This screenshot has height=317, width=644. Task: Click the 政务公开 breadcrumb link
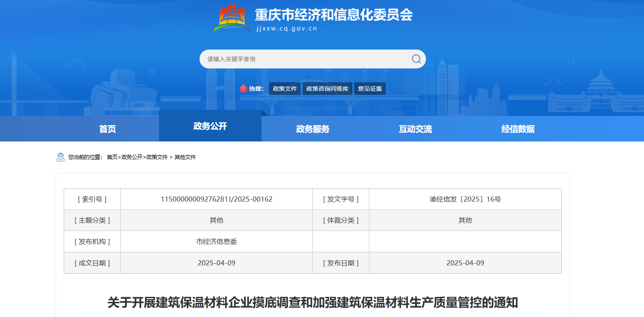click(x=132, y=157)
